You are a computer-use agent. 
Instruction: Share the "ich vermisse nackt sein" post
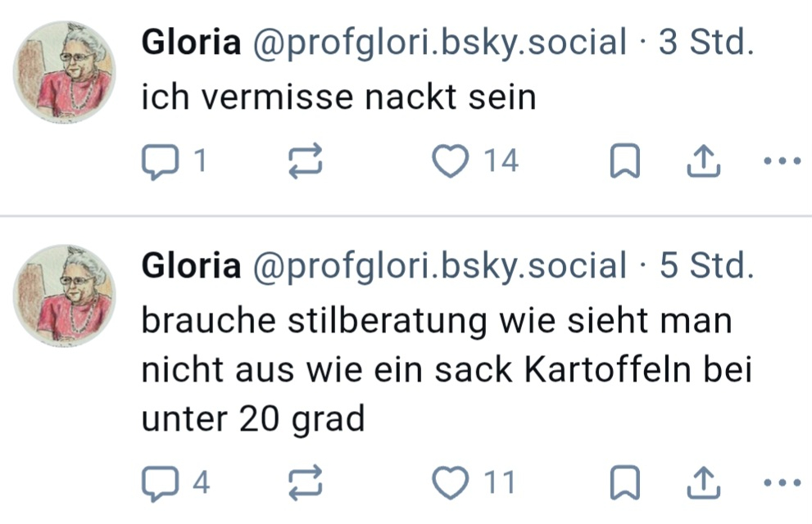pyautogui.click(x=702, y=162)
